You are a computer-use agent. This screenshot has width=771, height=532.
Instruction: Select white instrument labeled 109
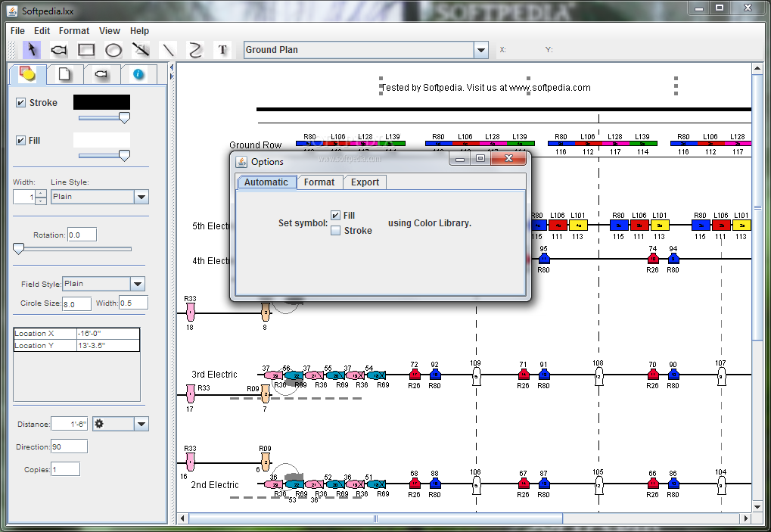(x=475, y=377)
